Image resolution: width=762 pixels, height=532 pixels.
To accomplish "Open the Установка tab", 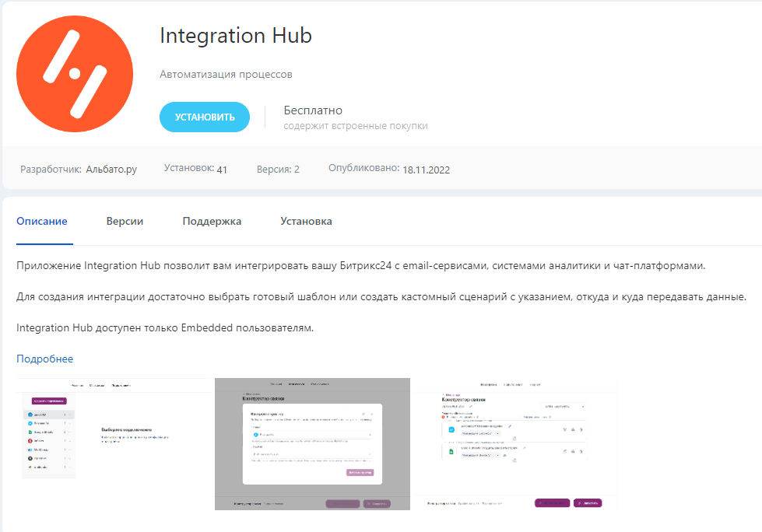I will click(306, 222).
